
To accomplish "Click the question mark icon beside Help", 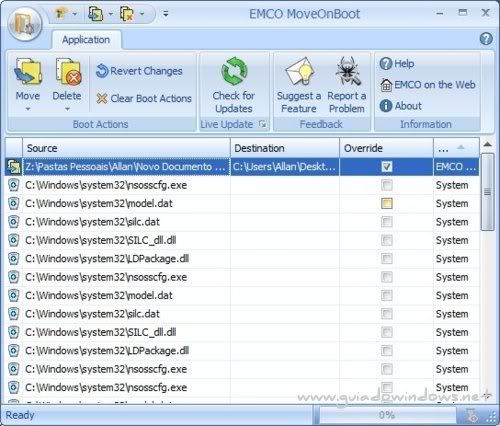I will coord(386,63).
